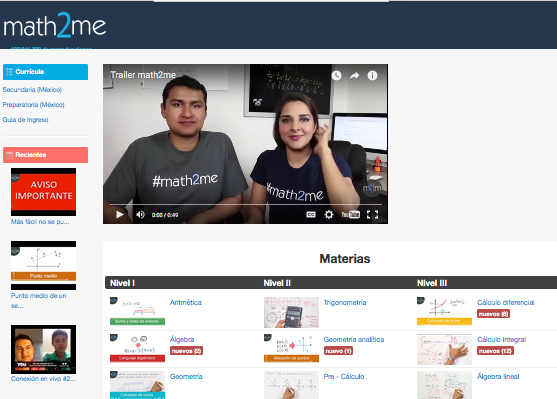Click the Share arrow icon

pyautogui.click(x=355, y=75)
